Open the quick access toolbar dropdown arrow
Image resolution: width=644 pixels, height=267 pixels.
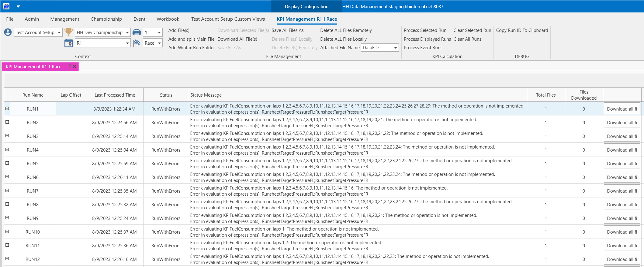(18, 6)
